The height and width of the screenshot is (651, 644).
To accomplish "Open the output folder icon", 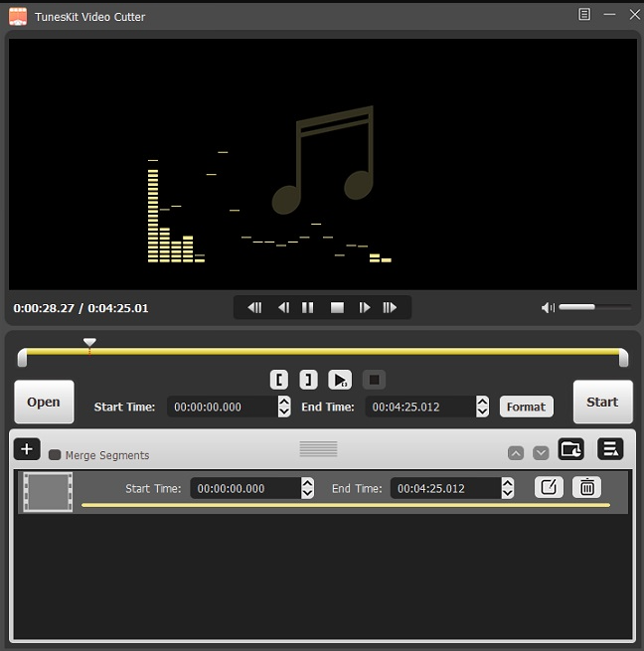I will pyautogui.click(x=570, y=449).
